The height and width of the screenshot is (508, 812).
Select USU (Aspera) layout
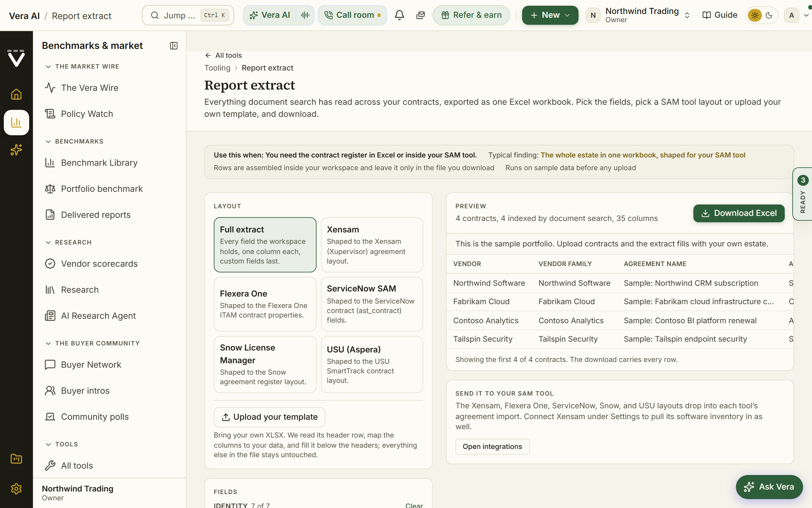372,364
